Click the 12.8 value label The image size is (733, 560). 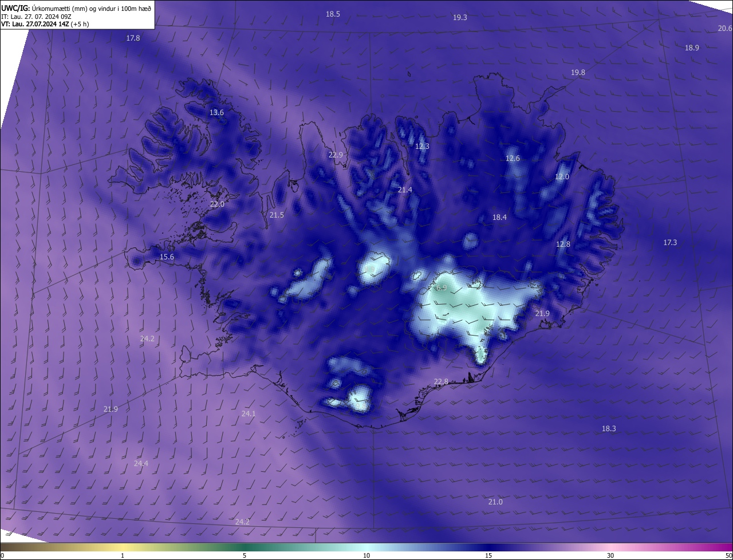click(563, 244)
